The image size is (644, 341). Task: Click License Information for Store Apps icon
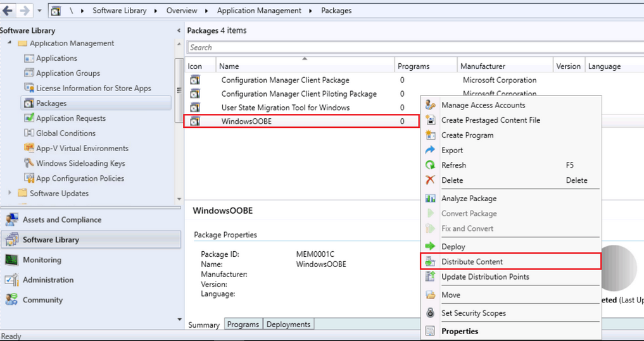pos(28,88)
